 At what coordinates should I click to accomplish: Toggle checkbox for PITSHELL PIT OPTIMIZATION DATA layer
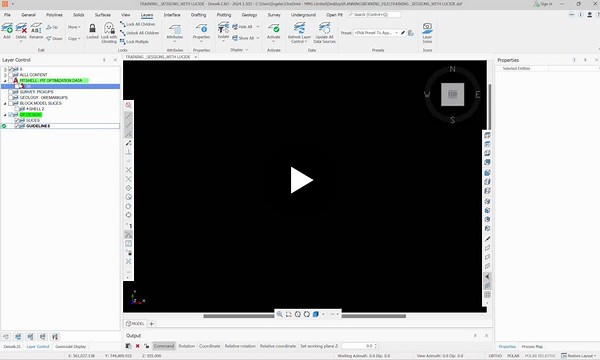coord(11,80)
